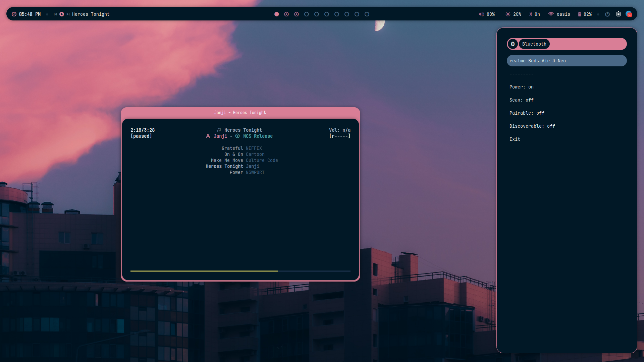
Task: Open the notification icon with 69 badge
Action: [x=629, y=14]
